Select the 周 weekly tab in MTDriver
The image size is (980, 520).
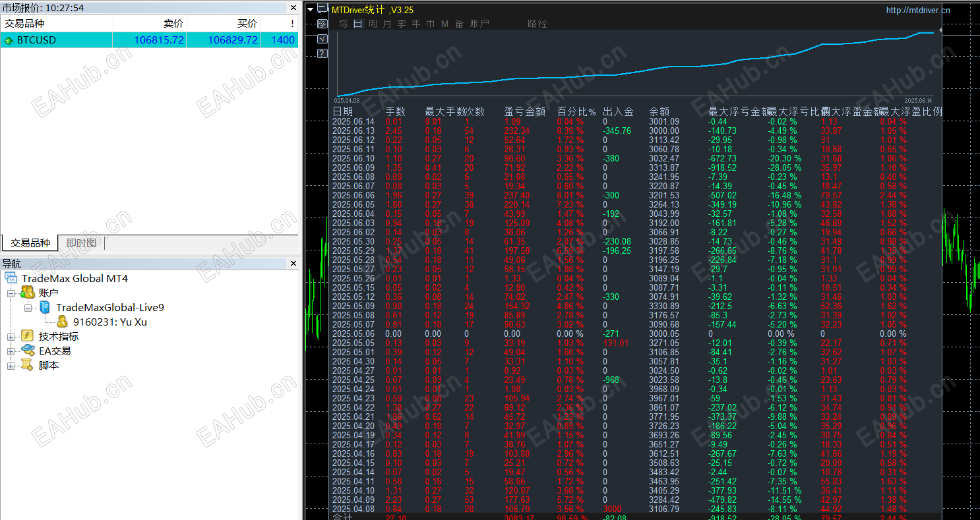pos(373,24)
